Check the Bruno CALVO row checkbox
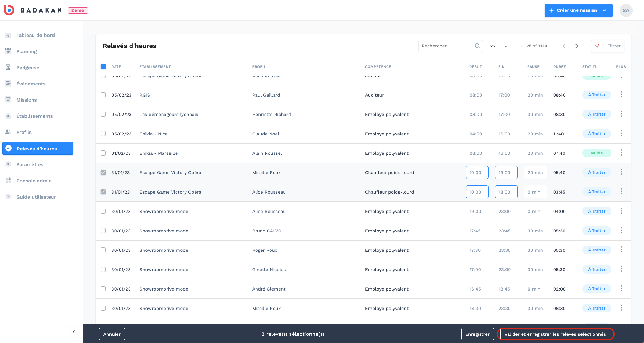This screenshot has width=644, height=343. (x=103, y=231)
